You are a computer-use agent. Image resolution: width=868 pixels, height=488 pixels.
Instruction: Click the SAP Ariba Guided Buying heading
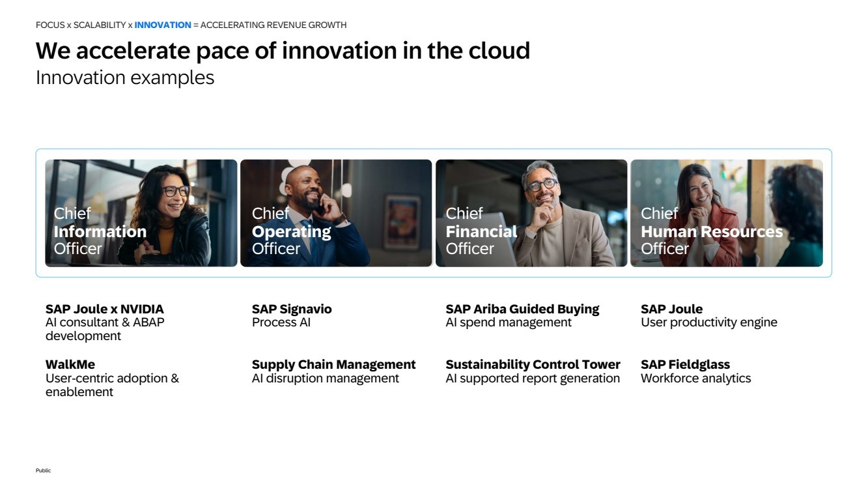(x=522, y=309)
